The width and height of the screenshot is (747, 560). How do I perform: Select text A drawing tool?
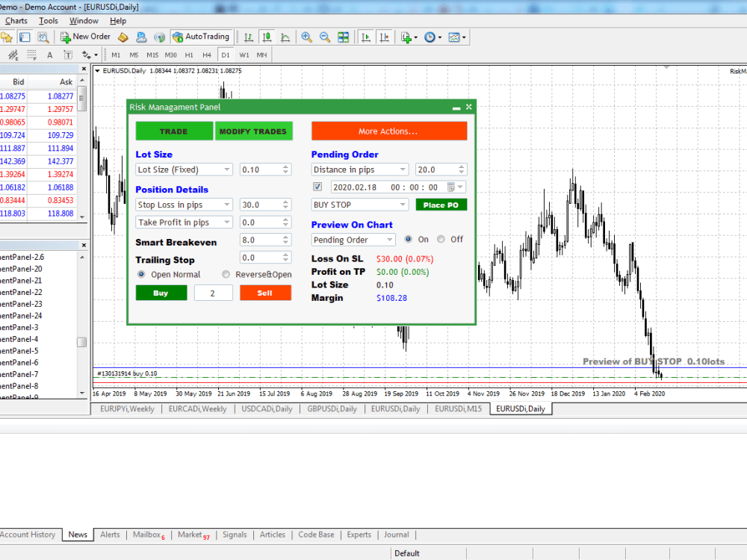click(x=49, y=55)
